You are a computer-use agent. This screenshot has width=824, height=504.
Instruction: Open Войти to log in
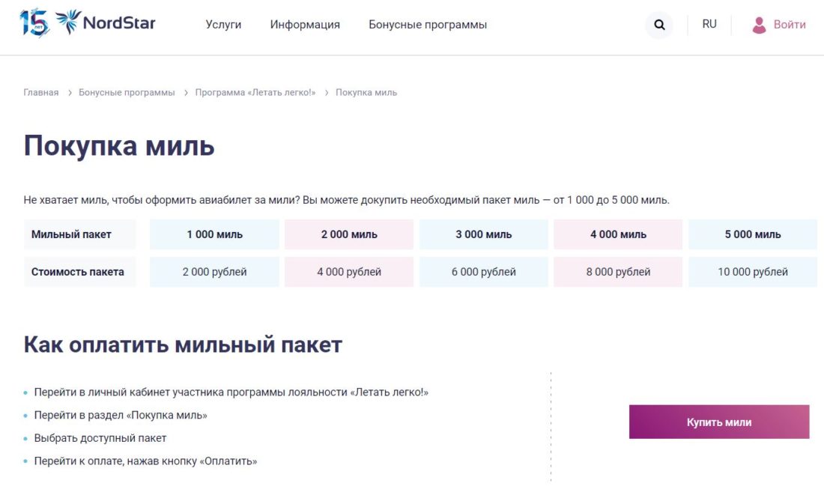(x=787, y=24)
